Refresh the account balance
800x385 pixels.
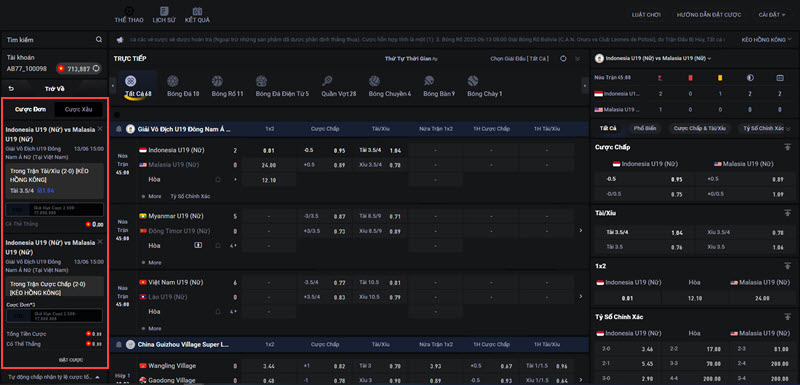[95, 68]
